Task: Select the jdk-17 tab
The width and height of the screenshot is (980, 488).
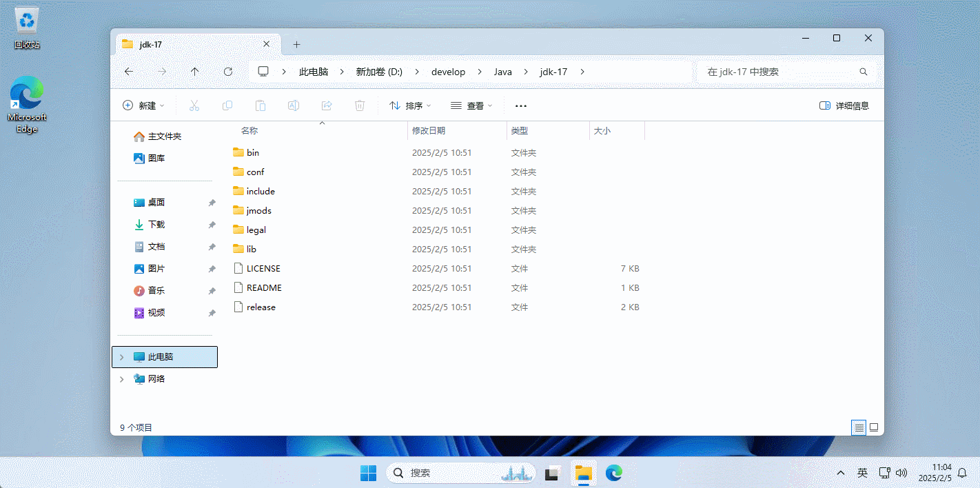Action: click(x=186, y=44)
